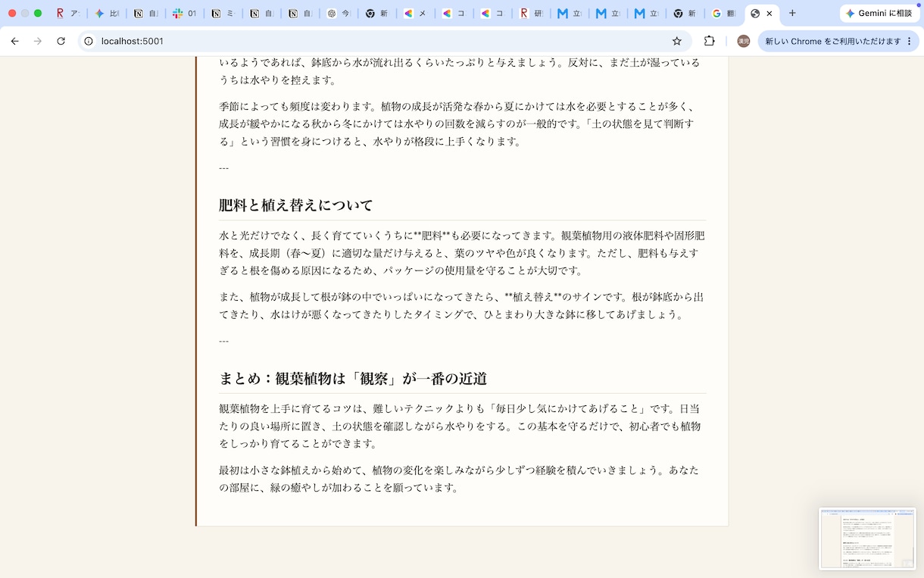Switch to the Gemini tab labeled 比

(x=108, y=14)
